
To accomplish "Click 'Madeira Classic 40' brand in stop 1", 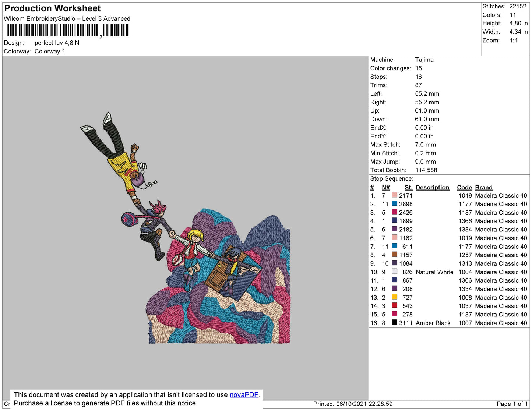I will 501,196.
